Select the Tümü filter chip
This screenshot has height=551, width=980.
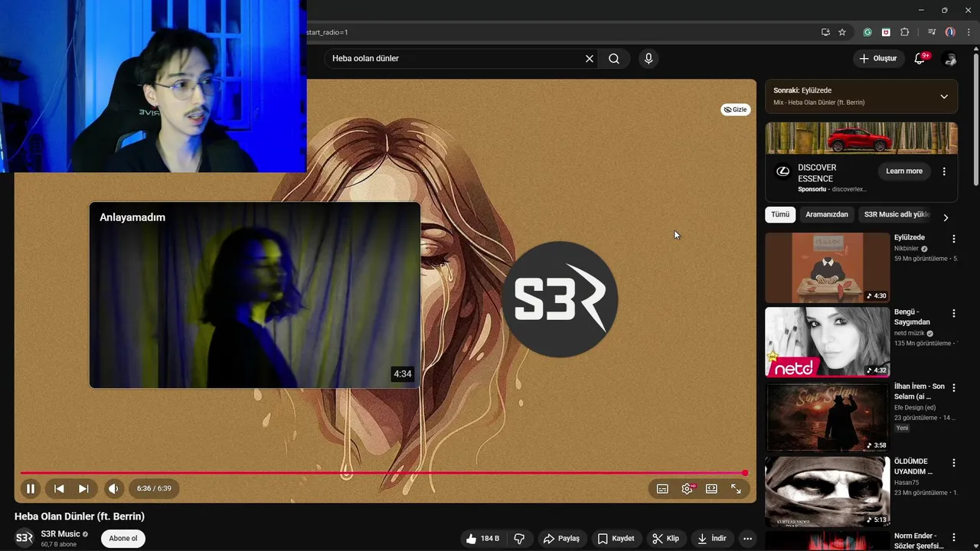click(780, 214)
